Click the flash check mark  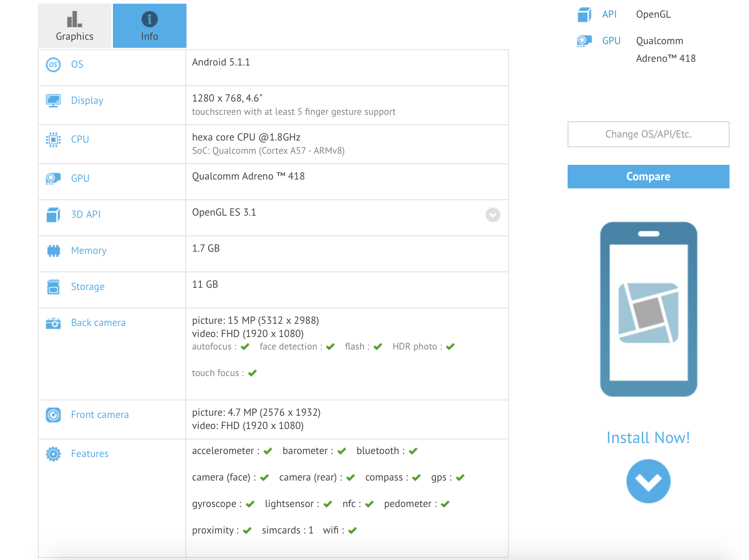click(378, 347)
